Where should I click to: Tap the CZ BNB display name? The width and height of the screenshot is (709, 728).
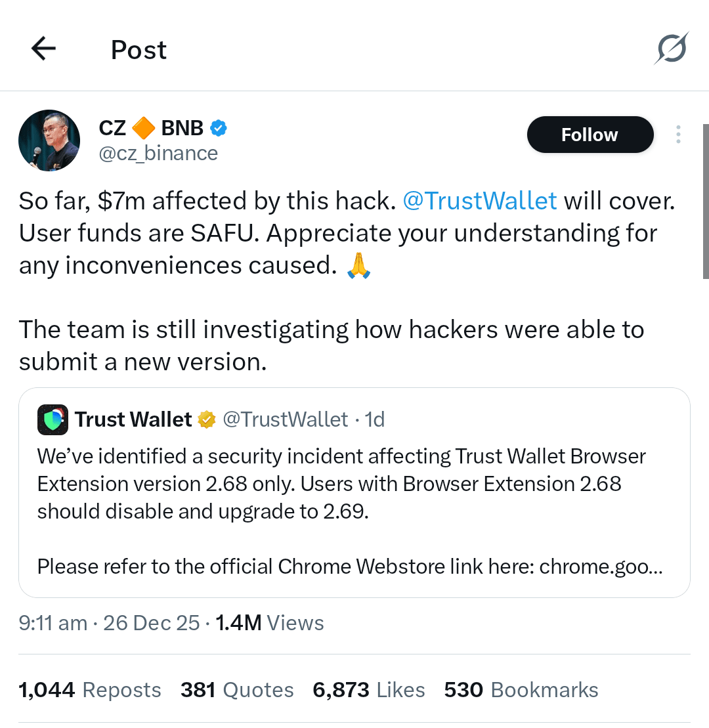(x=151, y=128)
